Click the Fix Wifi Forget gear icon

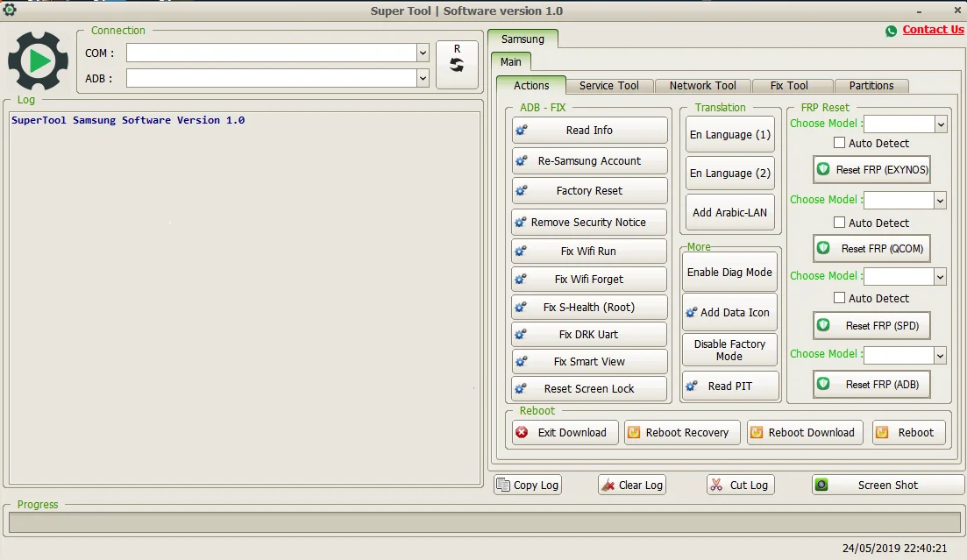(521, 280)
